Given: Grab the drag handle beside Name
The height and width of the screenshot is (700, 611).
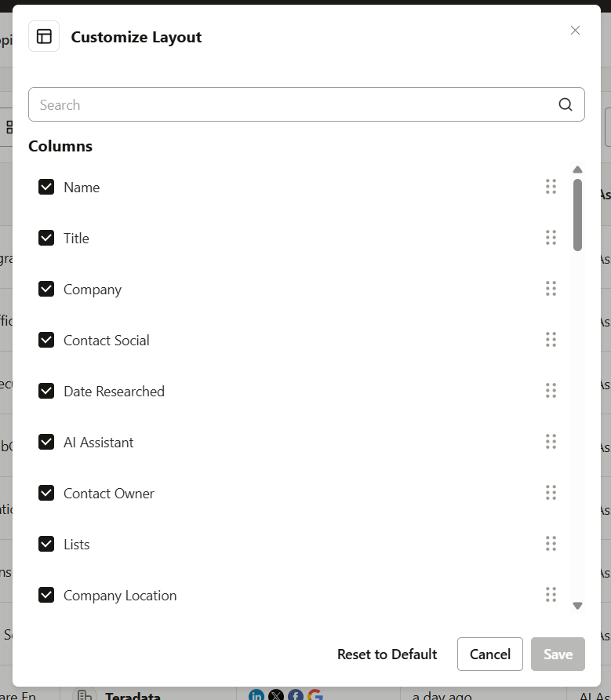Looking at the screenshot, I should point(551,187).
